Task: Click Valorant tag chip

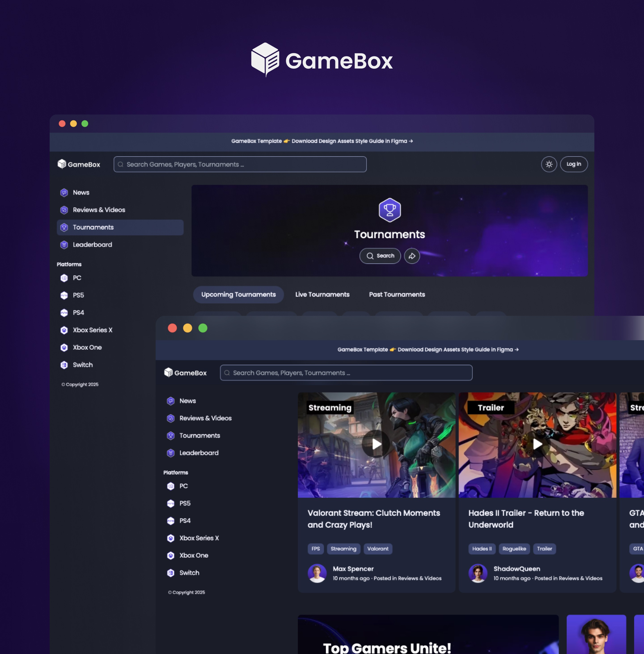Action: click(x=378, y=549)
